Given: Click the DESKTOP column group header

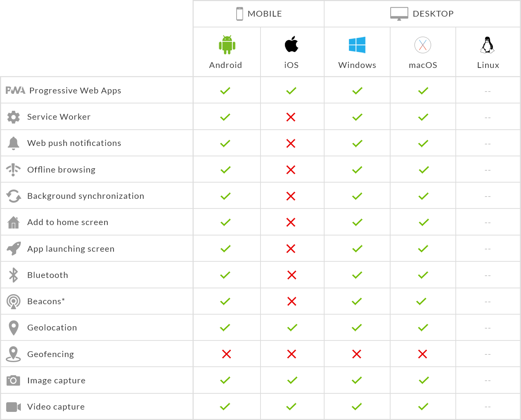Looking at the screenshot, I should (x=422, y=14).
